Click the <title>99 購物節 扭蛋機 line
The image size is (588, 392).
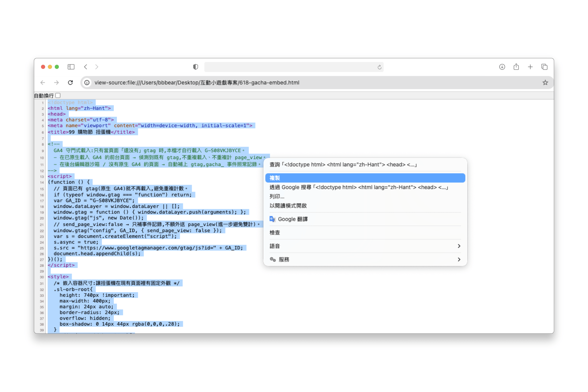click(x=91, y=132)
